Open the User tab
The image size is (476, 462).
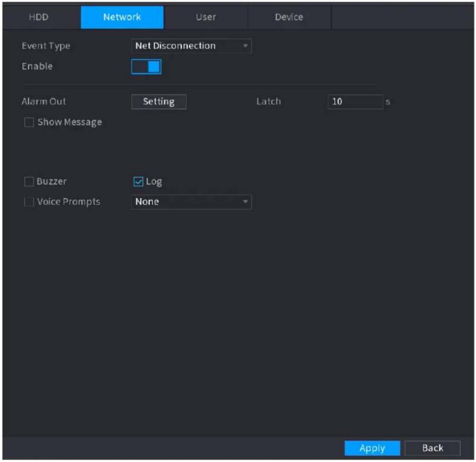(206, 17)
